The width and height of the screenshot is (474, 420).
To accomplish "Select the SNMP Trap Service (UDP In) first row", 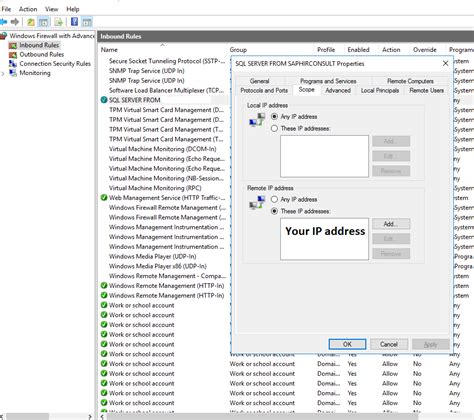I will pos(147,71).
